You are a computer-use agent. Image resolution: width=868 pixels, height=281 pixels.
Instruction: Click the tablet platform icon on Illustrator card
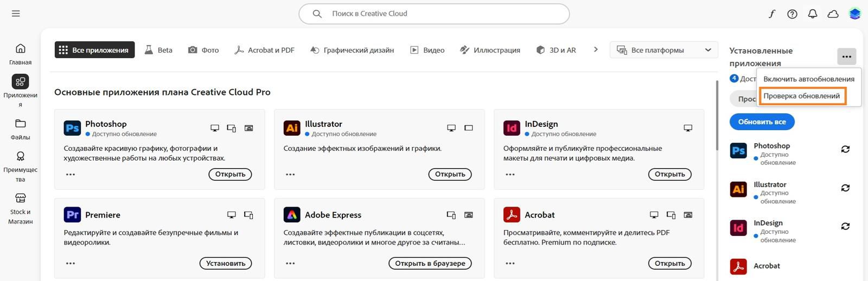[469, 128]
